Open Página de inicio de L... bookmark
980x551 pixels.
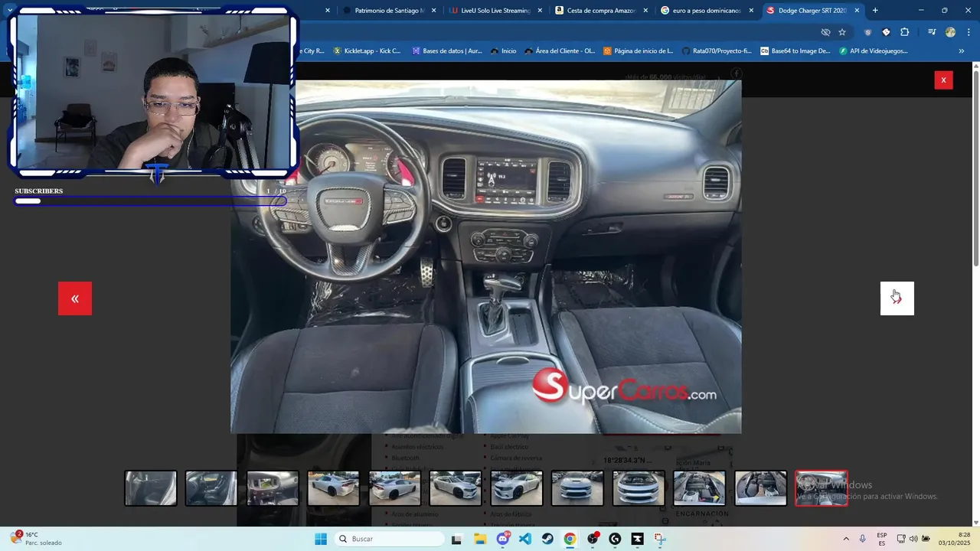click(x=639, y=51)
